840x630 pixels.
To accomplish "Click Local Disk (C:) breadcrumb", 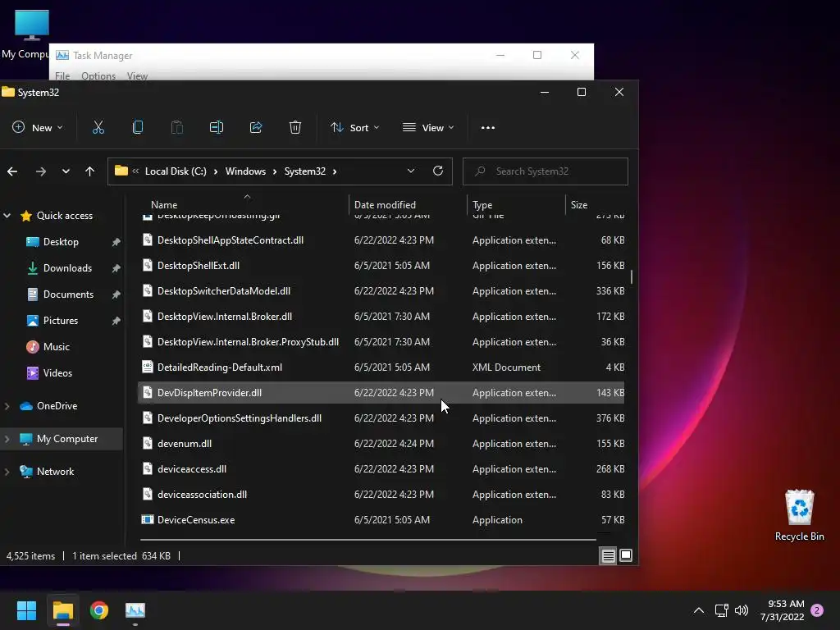I will pos(176,171).
